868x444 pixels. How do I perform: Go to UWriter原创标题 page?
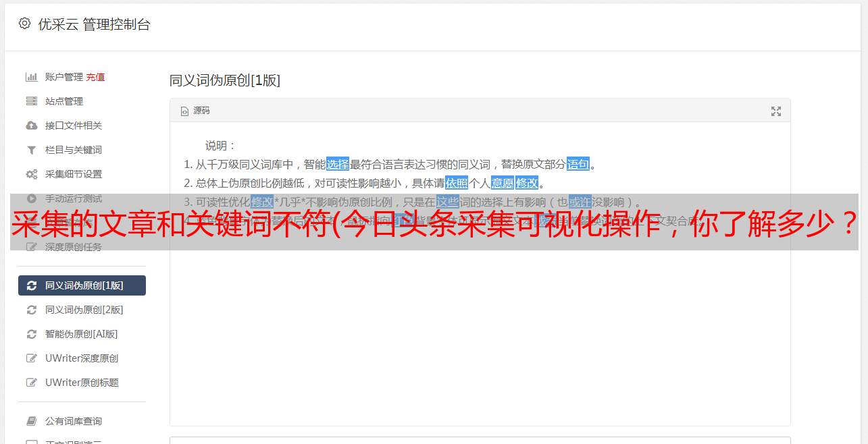(x=82, y=383)
